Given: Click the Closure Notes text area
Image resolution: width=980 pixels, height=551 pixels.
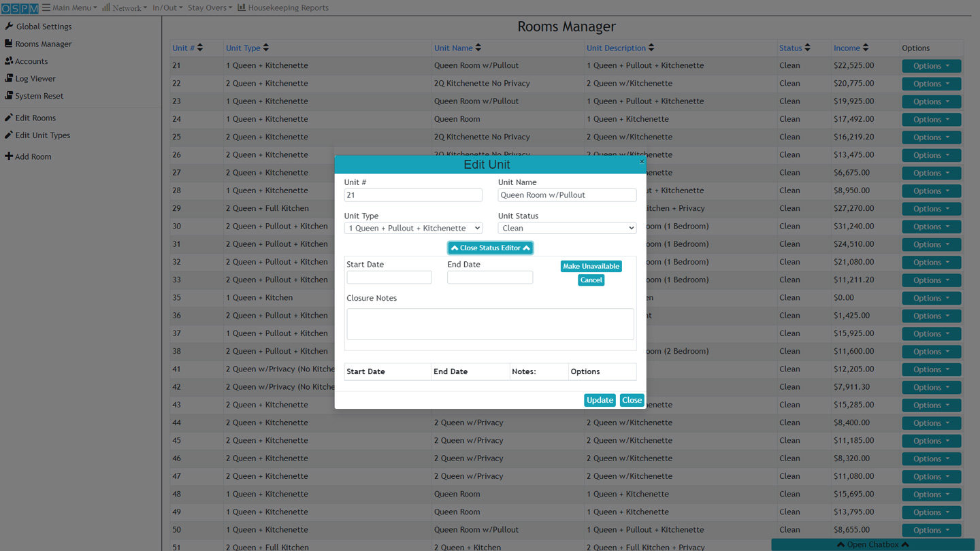Looking at the screenshot, I should point(490,324).
